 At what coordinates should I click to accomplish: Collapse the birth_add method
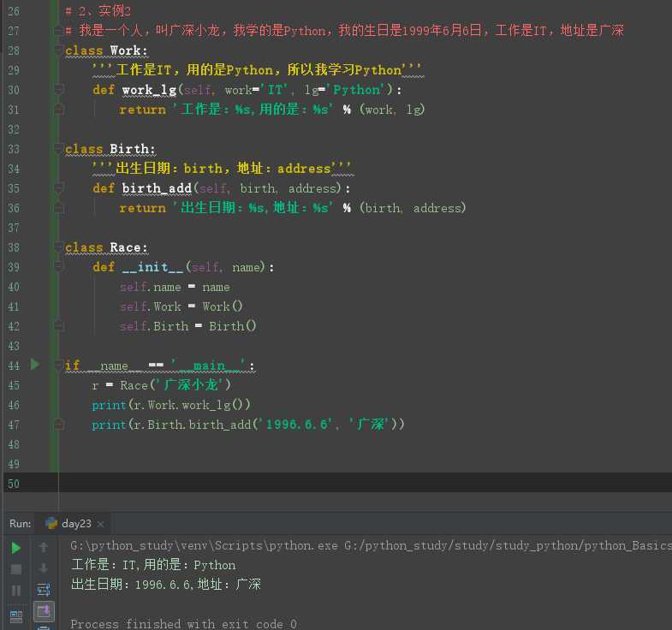coord(59,188)
